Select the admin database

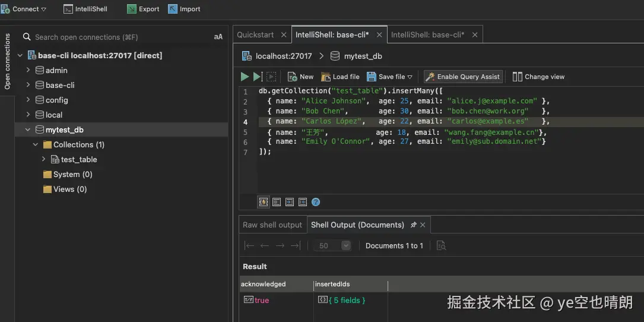click(x=56, y=70)
